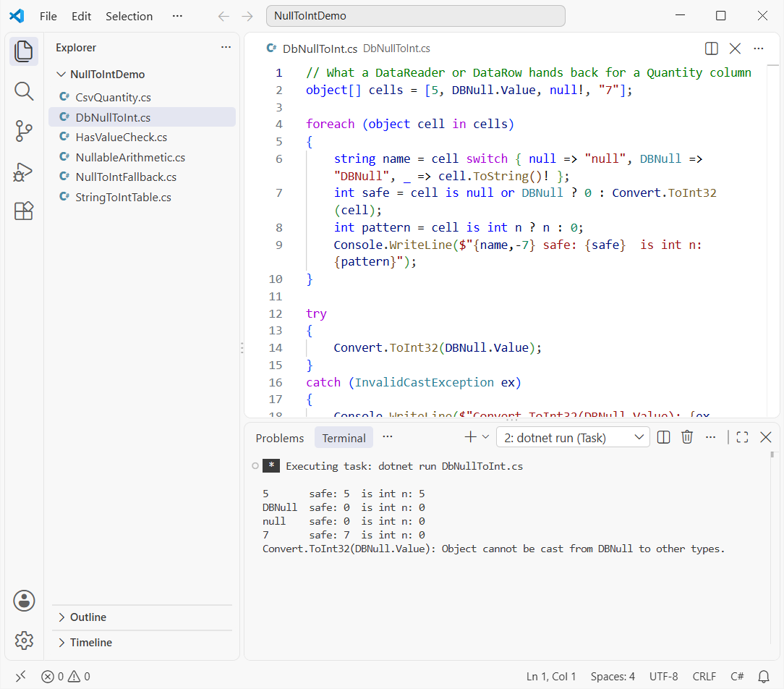The image size is (784, 689).
Task: Open NullToIntFallback.cs in the explorer
Action: pos(142,177)
